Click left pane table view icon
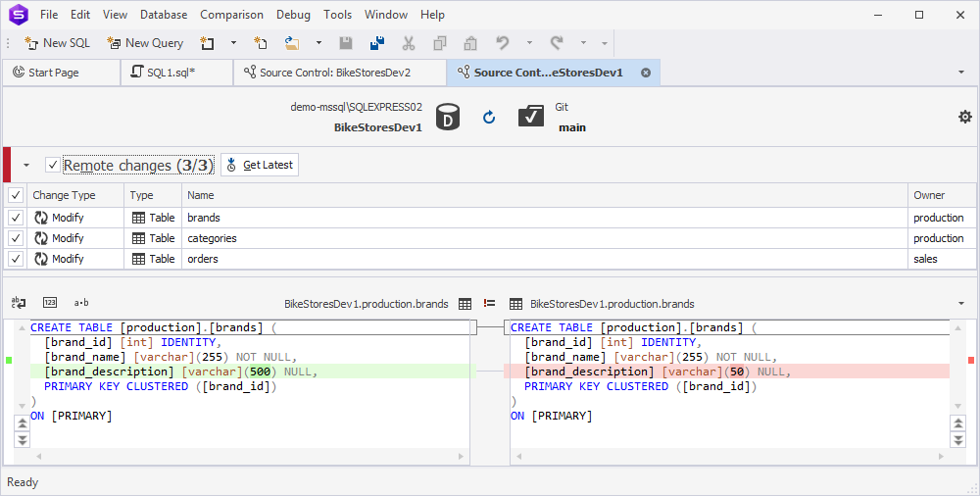980x496 pixels. [x=465, y=304]
